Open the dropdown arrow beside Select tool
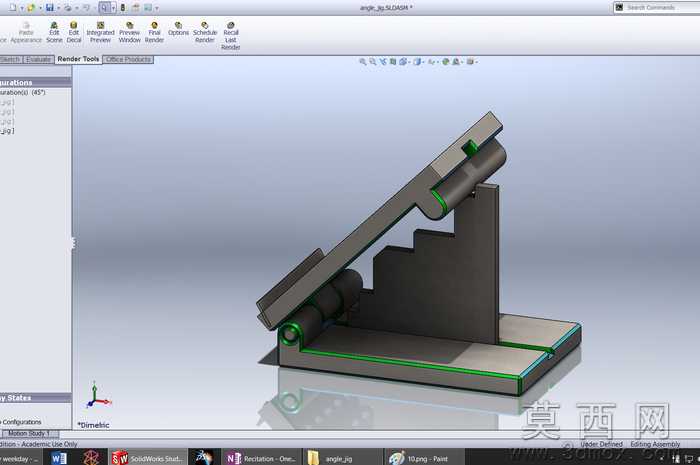This screenshot has width=700, height=465. coord(113,8)
